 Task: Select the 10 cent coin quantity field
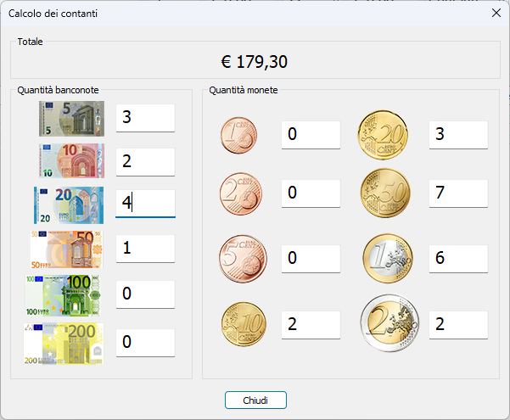(311, 324)
